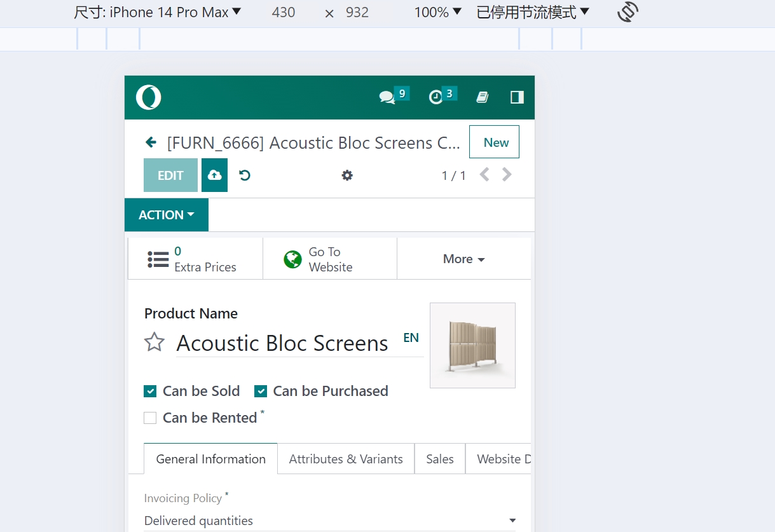Discard changes with the undo icon
Screen dimensions: 775x532
(245, 175)
